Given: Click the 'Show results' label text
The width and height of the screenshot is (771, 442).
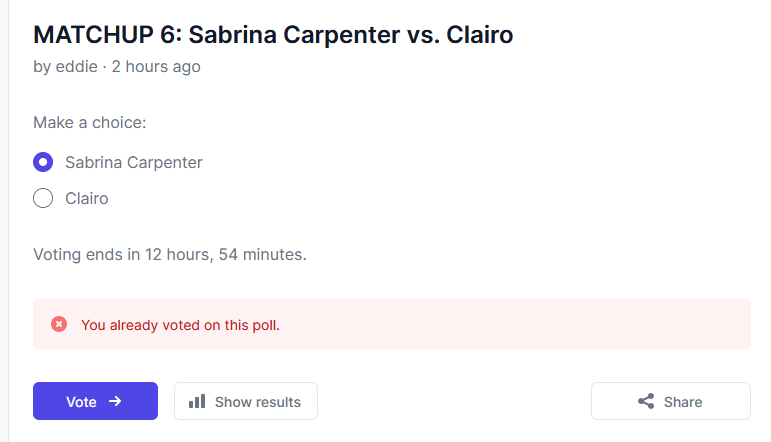Looking at the screenshot, I should coord(258,402).
